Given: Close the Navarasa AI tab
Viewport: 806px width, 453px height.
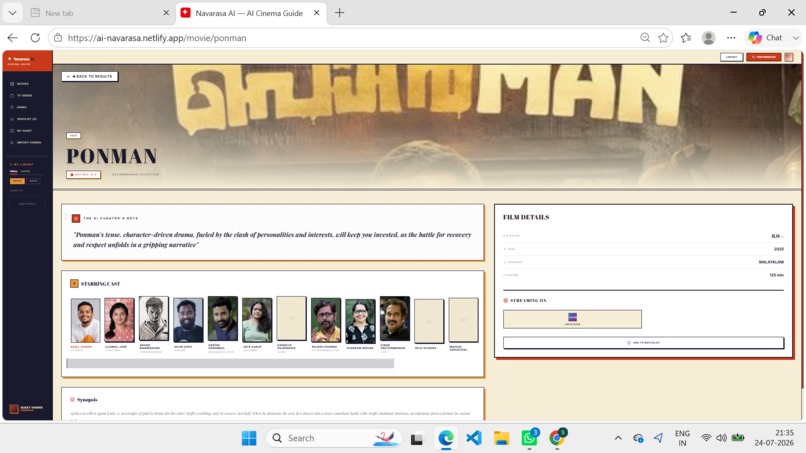Looking at the screenshot, I should (x=317, y=13).
